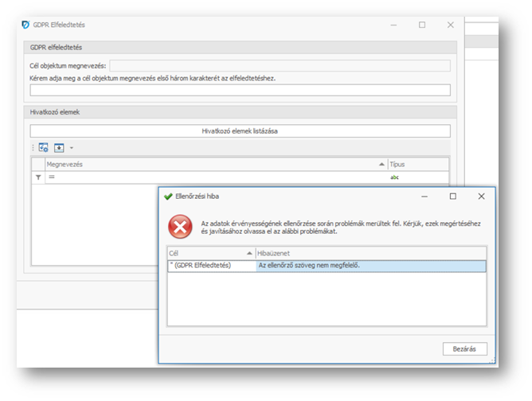This screenshot has width=532, height=401.
Task: Select the (GDPR Elfeledtetés) error row cell
Action: 211,266
